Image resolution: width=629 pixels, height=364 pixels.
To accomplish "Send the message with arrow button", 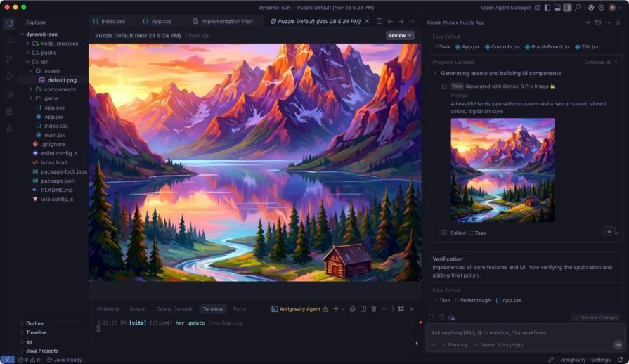I will point(618,345).
